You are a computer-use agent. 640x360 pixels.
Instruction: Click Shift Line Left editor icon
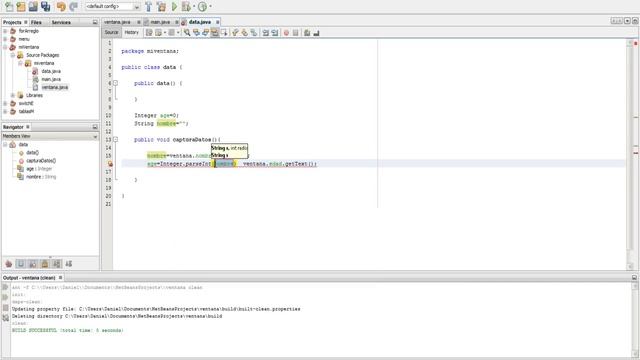[x=265, y=33]
